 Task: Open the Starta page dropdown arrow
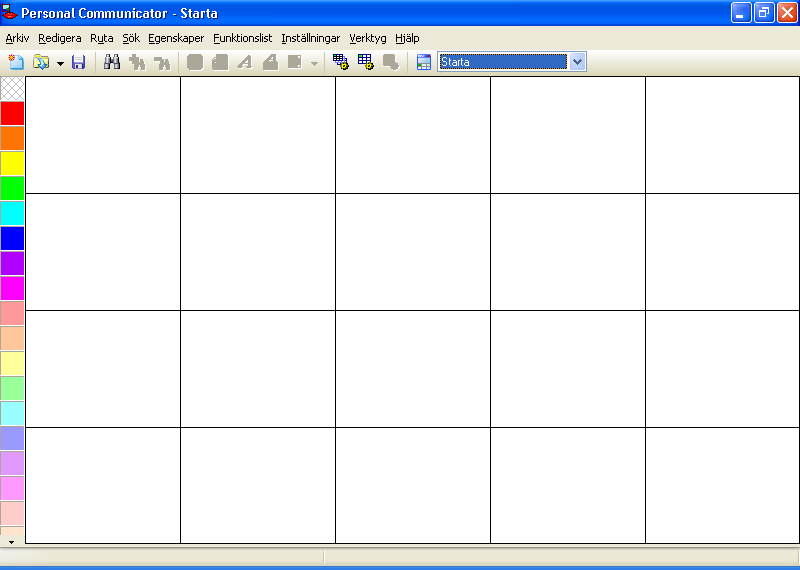tap(577, 62)
